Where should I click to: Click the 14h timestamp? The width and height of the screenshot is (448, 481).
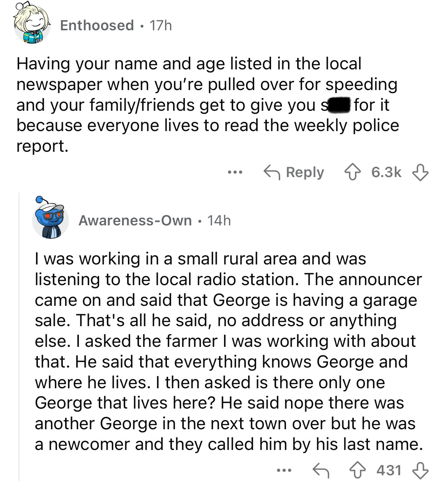point(219,220)
